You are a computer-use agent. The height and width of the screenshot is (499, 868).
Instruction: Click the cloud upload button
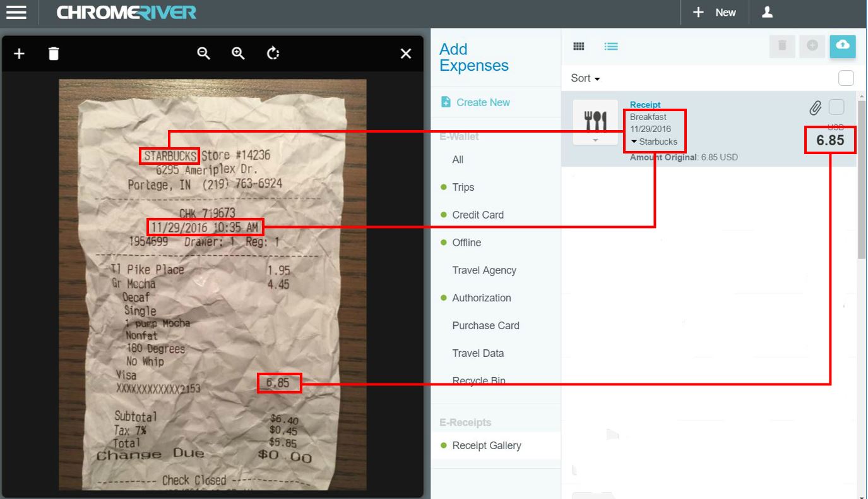click(x=842, y=46)
